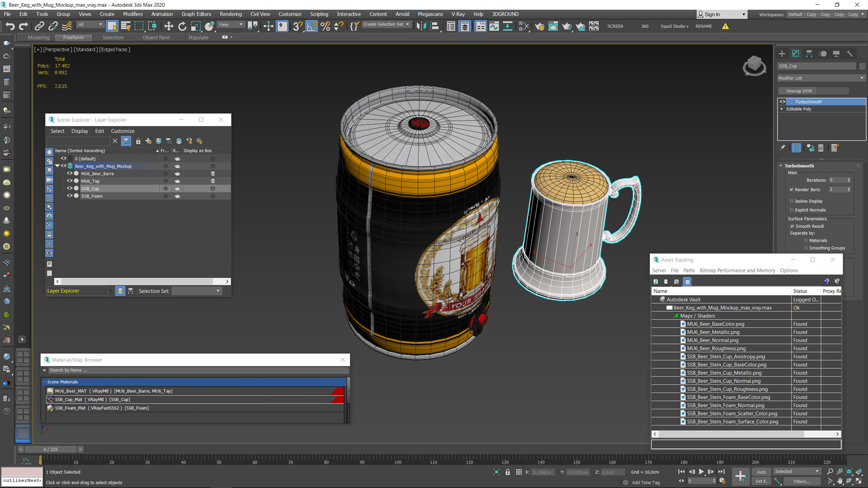Image resolution: width=868 pixels, height=488 pixels.
Task: Open Selection Set dropdown in Layer Explorer
Action: click(197, 291)
